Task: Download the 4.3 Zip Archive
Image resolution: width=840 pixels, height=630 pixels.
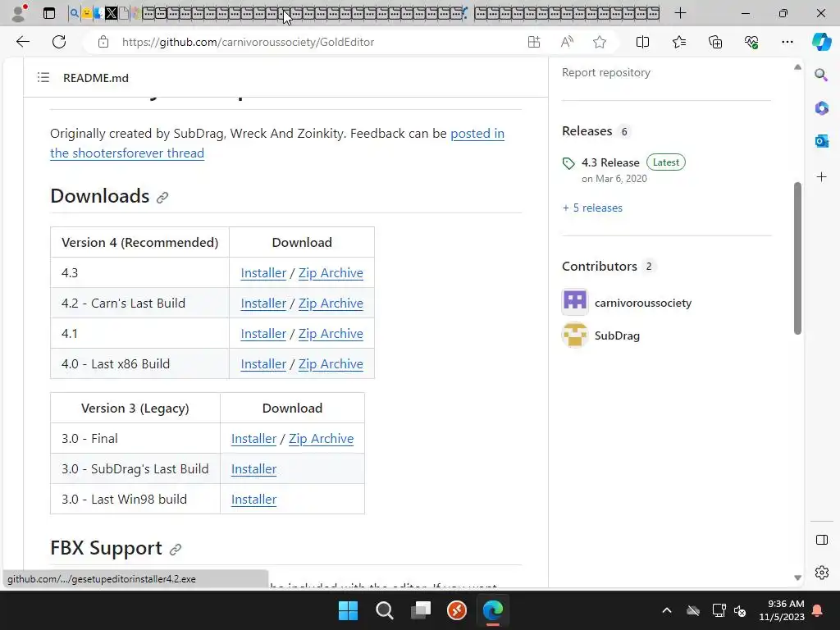Action: [x=331, y=272]
